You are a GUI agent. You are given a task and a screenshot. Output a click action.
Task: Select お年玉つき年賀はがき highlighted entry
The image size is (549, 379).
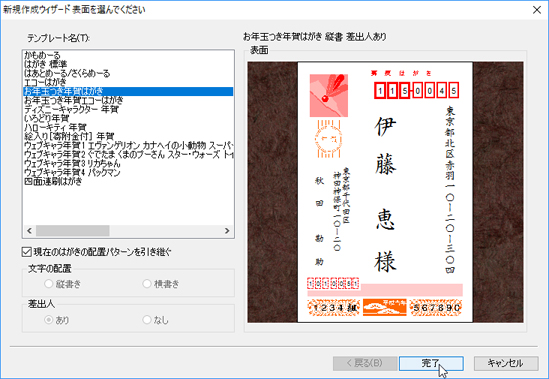128,91
